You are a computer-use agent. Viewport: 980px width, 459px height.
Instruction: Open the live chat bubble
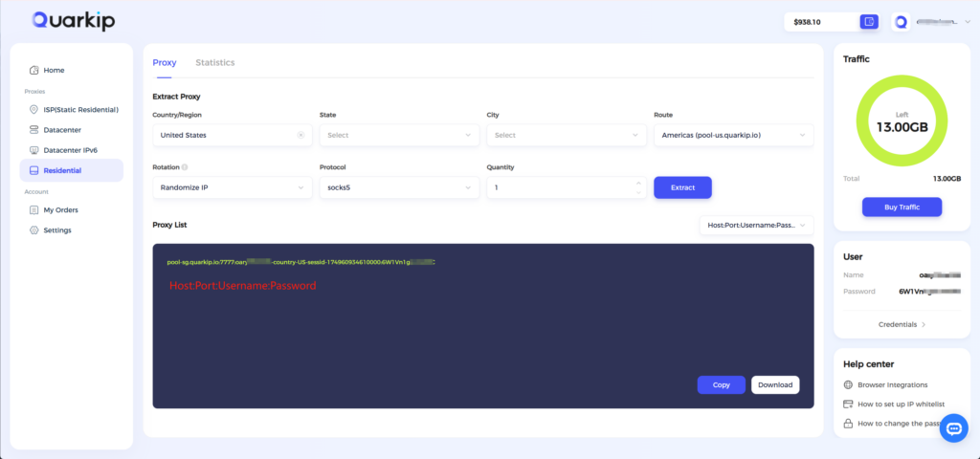[954, 428]
